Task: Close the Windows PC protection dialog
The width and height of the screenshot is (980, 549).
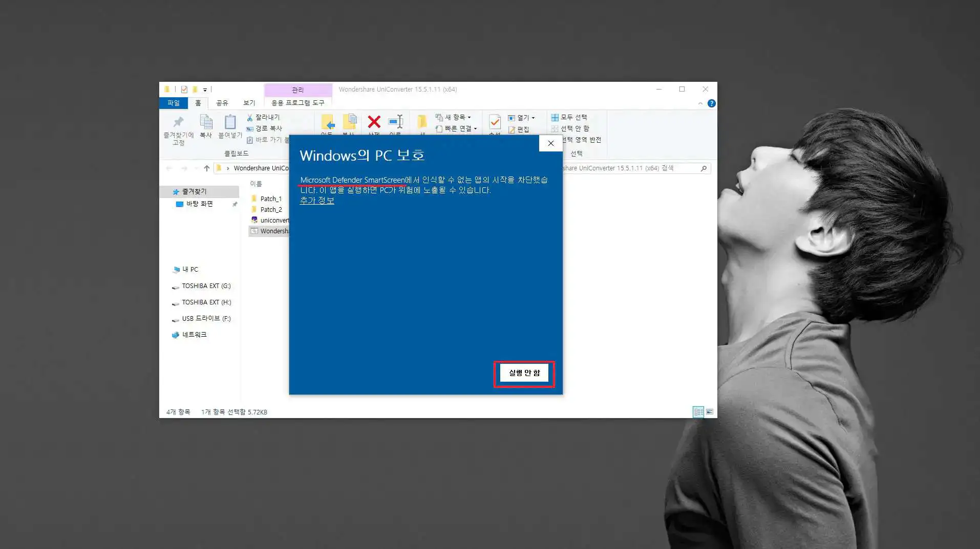Action: (551, 143)
